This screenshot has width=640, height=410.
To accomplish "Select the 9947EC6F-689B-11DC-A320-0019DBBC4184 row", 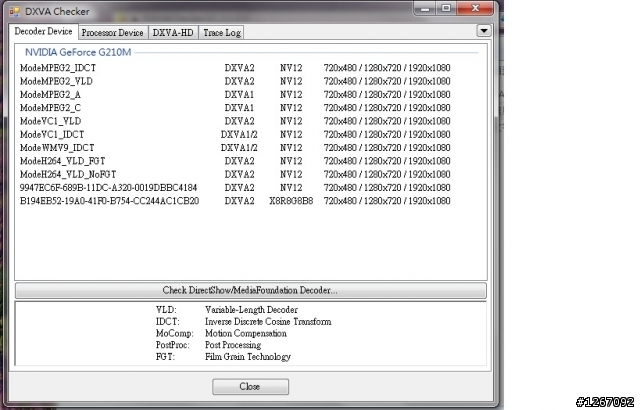I will pyautogui.click(x=235, y=188).
